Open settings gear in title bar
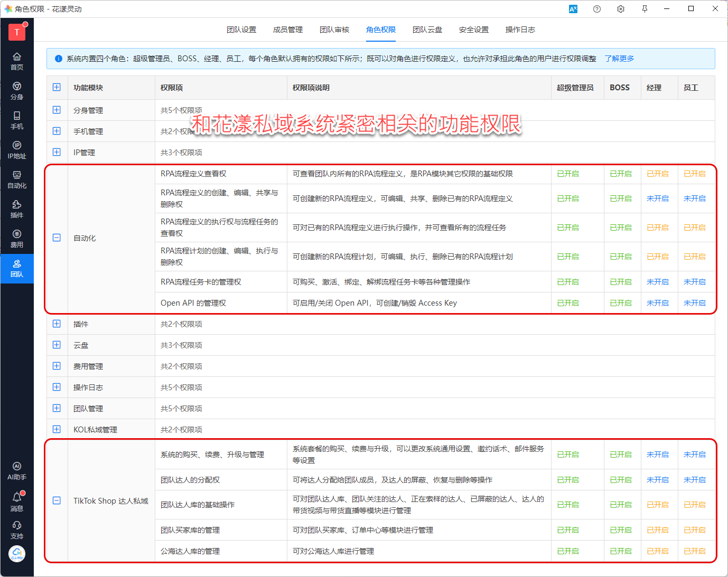Viewport: 728px width, 577px height. pyautogui.click(x=621, y=9)
